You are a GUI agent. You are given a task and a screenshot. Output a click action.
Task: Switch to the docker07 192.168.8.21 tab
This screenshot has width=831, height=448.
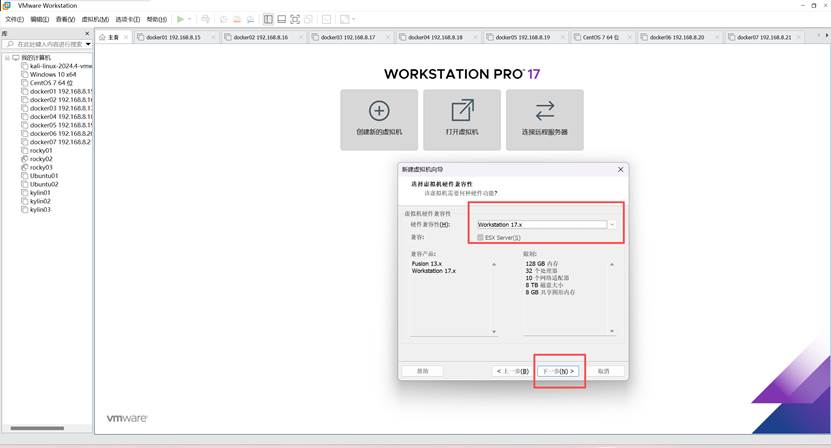764,37
